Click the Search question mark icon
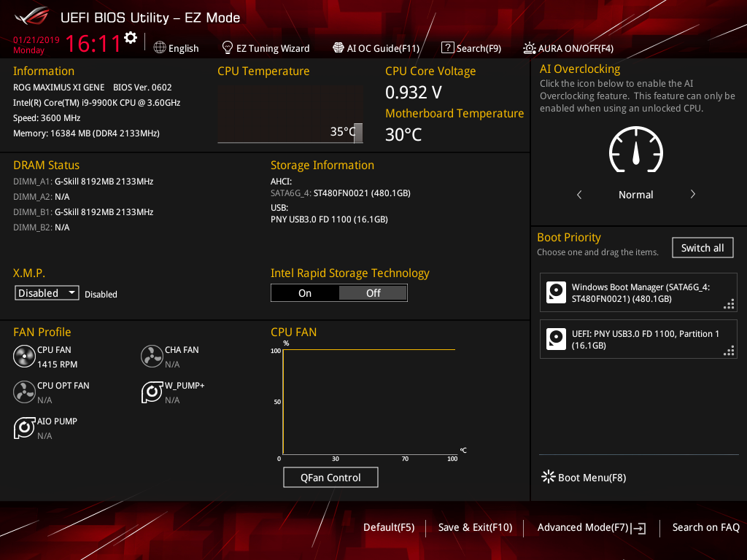747x560 pixels. point(447,47)
